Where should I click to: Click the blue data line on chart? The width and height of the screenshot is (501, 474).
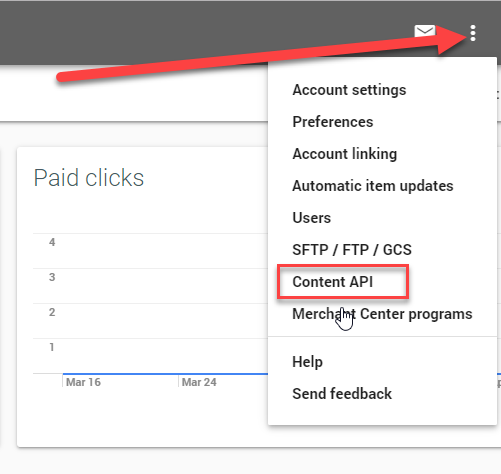(165, 374)
